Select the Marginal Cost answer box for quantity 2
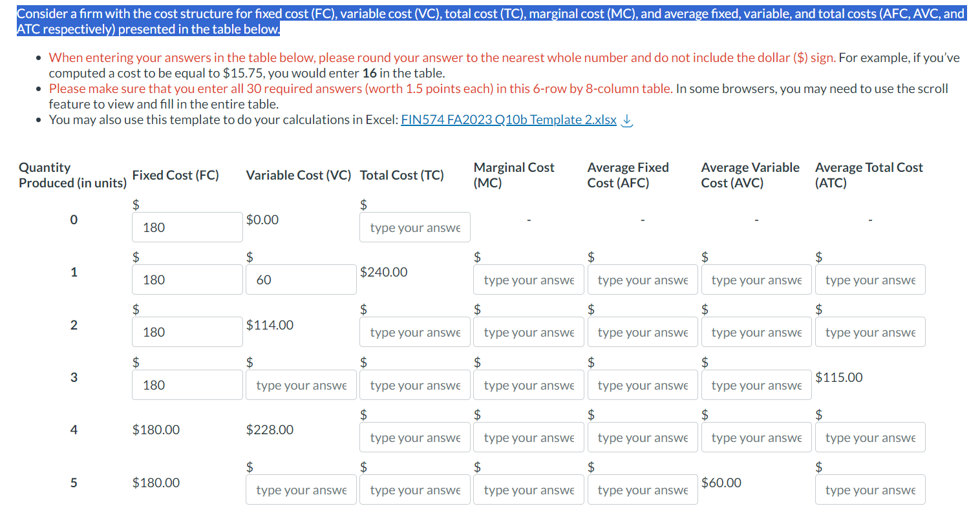 coord(528,331)
